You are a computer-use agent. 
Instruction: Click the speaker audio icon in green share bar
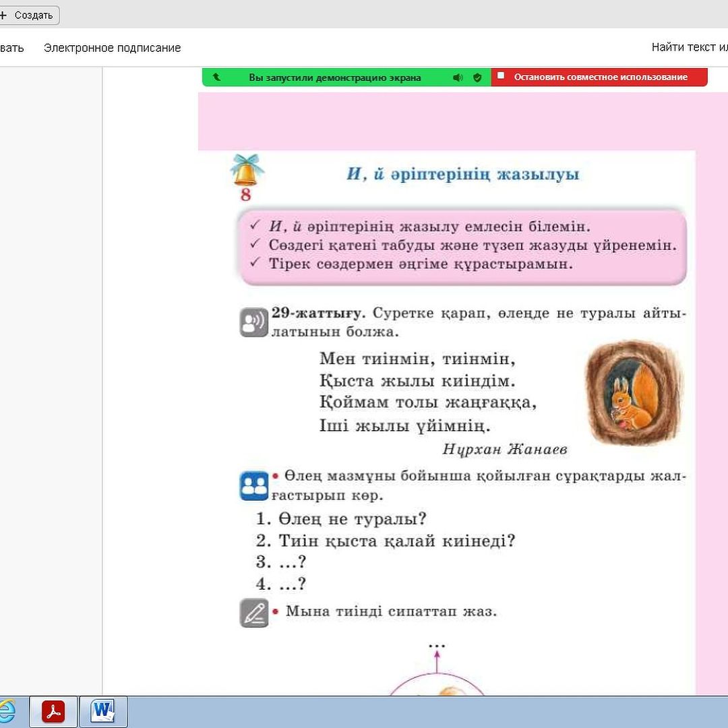pos(458,78)
